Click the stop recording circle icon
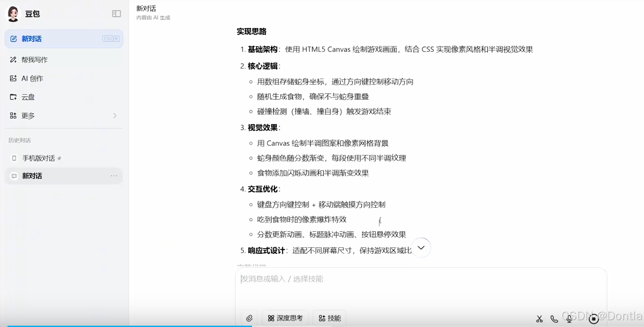Viewport: 644px width, 327px height. point(594,319)
